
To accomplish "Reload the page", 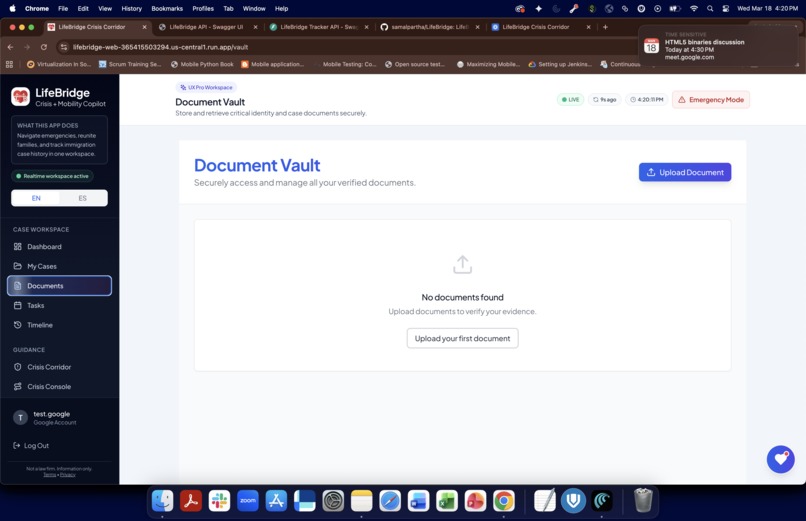I will click(44, 47).
